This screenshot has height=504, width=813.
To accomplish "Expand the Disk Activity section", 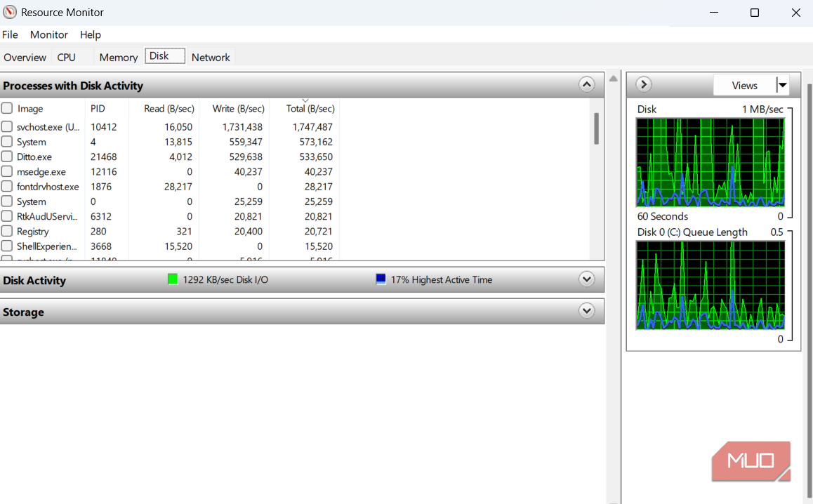I will coord(586,279).
